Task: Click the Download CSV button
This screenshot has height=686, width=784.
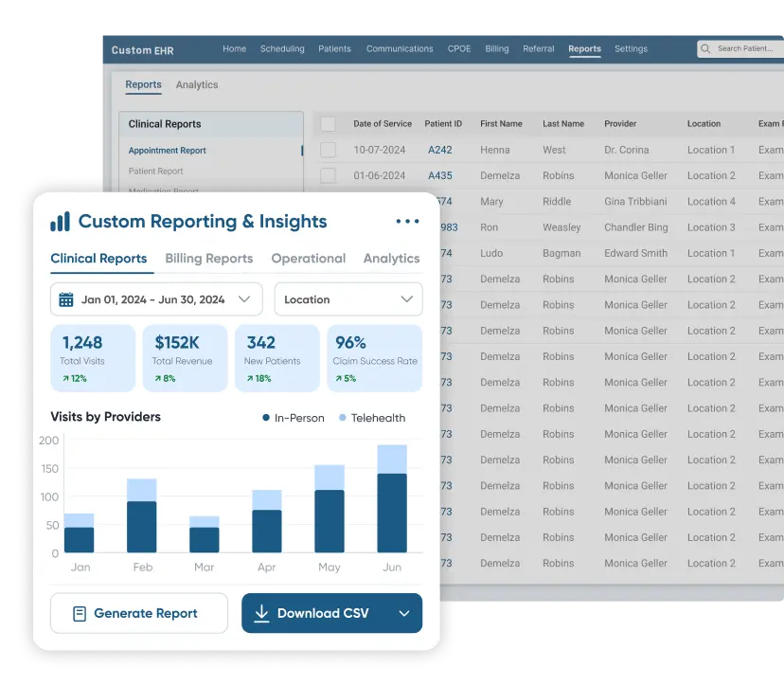Action: (332, 613)
